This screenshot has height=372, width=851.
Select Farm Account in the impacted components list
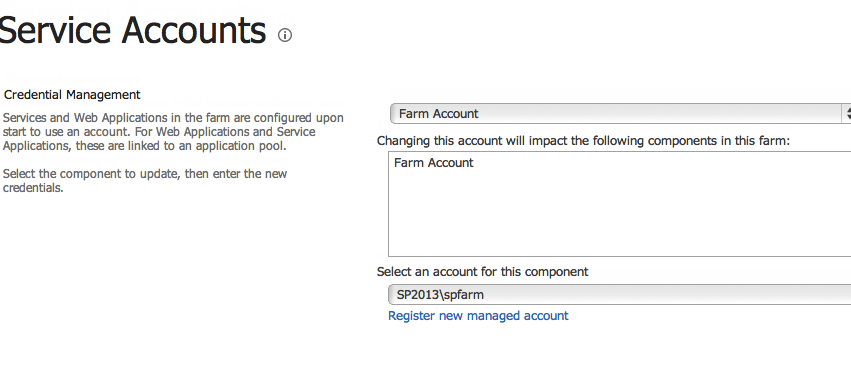coord(434,163)
